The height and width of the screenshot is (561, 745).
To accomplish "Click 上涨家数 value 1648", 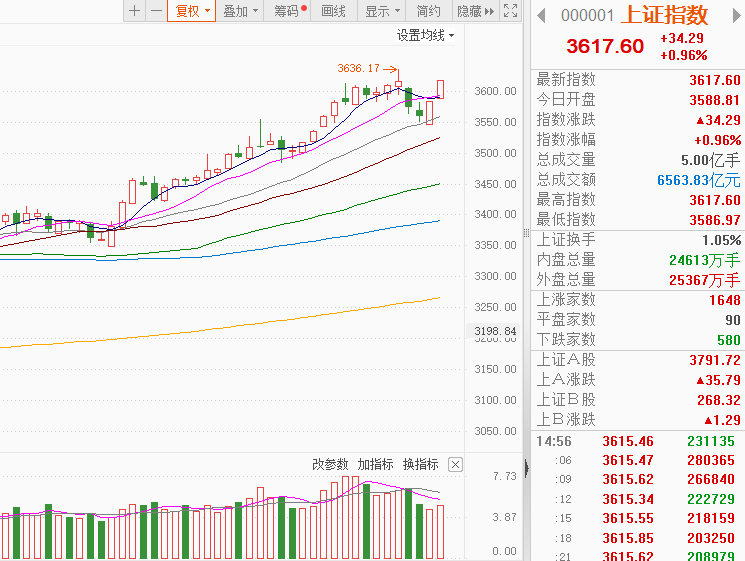I will [725, 300].
